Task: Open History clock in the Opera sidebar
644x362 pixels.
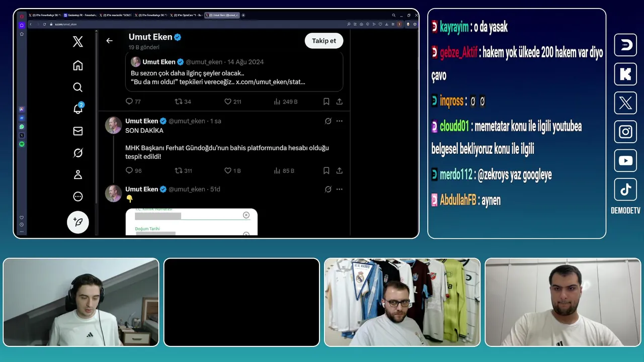Action: [22, 225]
